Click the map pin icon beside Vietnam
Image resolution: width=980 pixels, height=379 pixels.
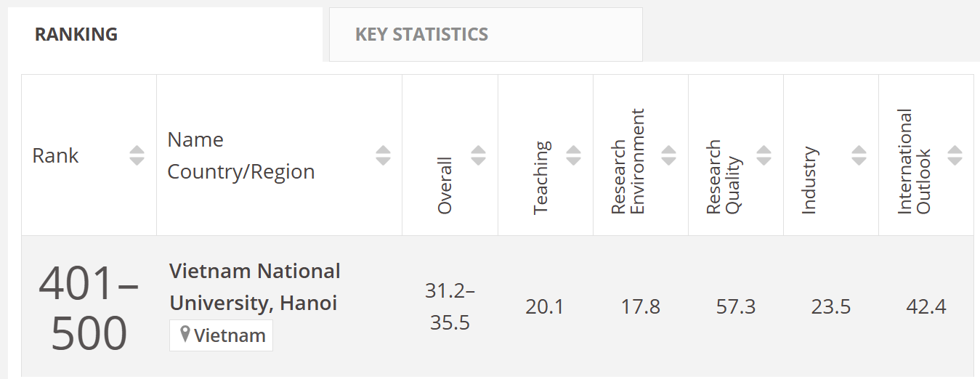[x=185, y=335]
